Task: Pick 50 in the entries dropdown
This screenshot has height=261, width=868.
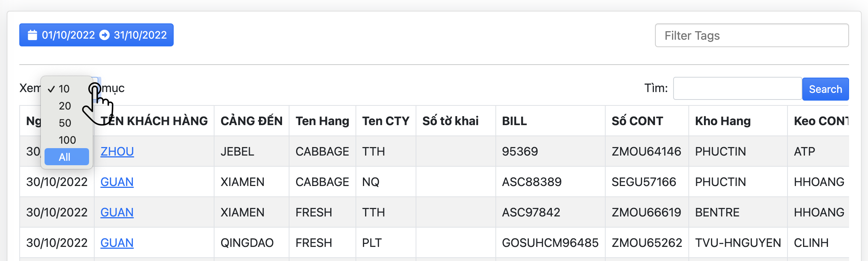Action: click(65, 123)
